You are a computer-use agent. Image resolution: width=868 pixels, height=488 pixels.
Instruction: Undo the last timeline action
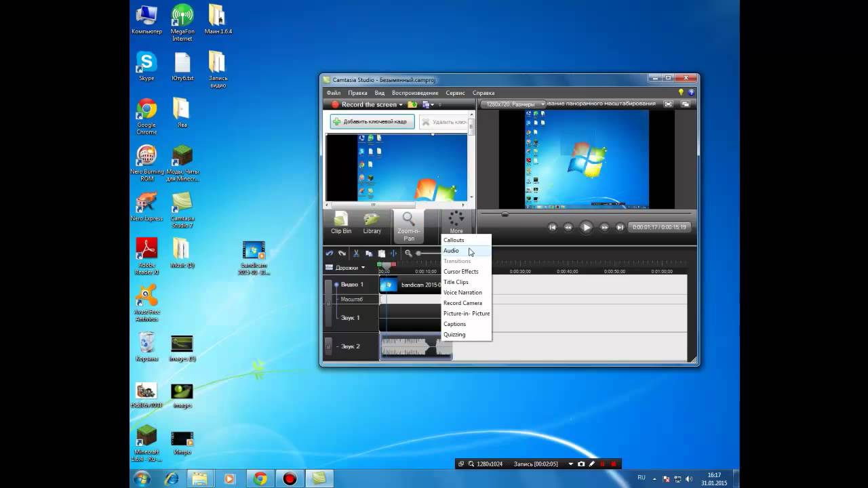(330, 253)
